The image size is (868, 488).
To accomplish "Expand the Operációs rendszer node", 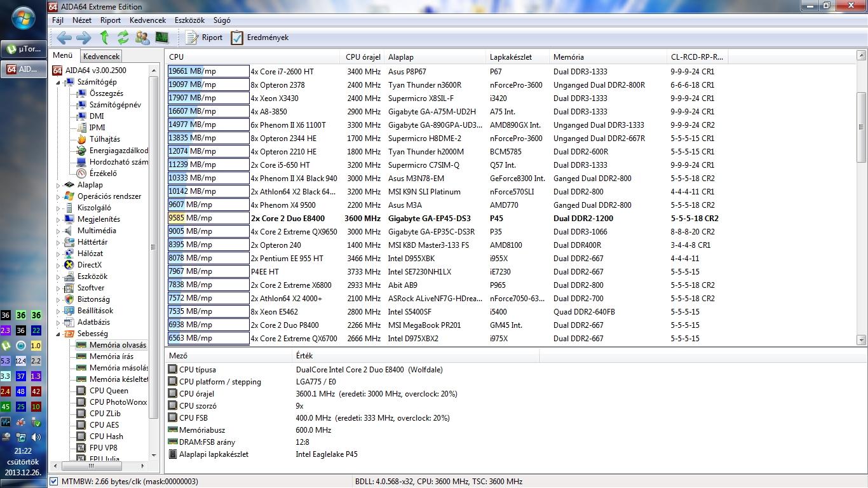I will [x=58, y=197].
